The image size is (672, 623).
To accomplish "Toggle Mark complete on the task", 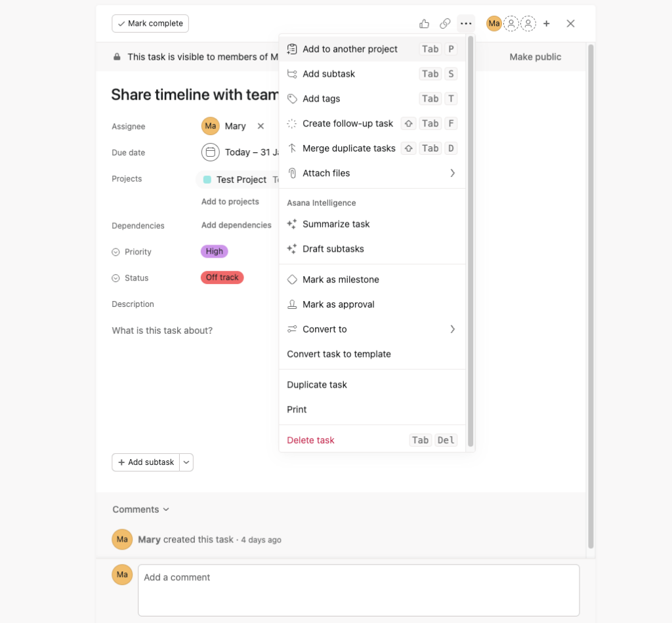I will coord(150,23).
